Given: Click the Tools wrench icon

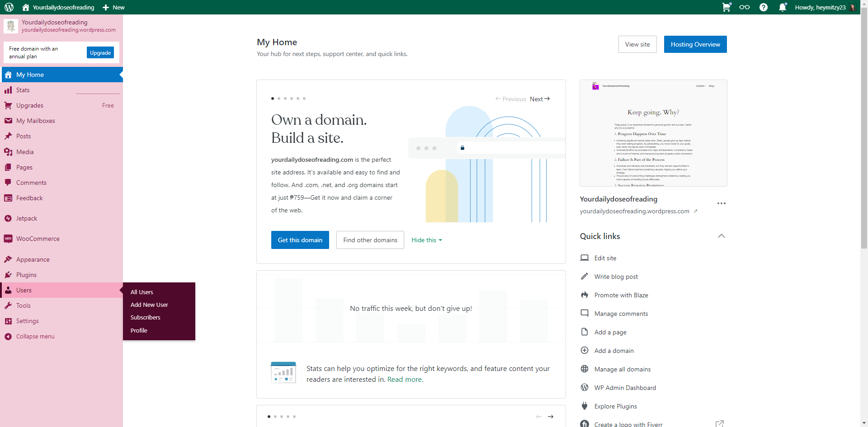Looking at the screenshot, I should (8, 305).
